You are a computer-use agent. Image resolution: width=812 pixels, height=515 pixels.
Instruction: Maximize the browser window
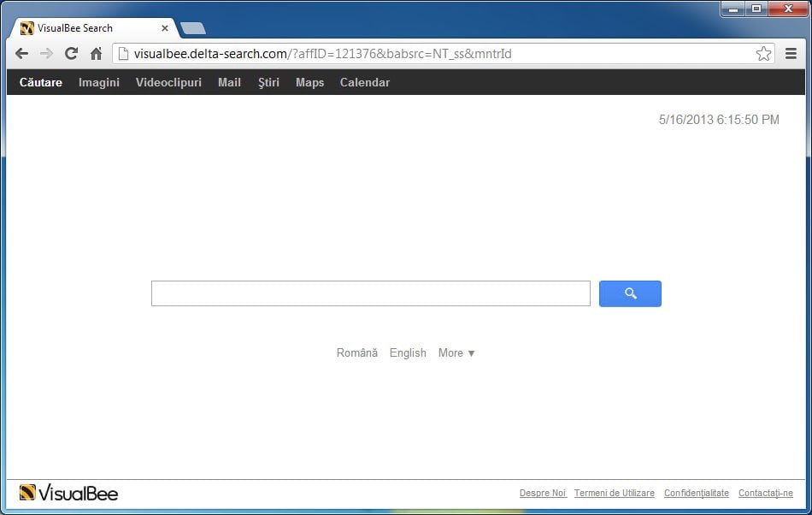coord(756,9)
